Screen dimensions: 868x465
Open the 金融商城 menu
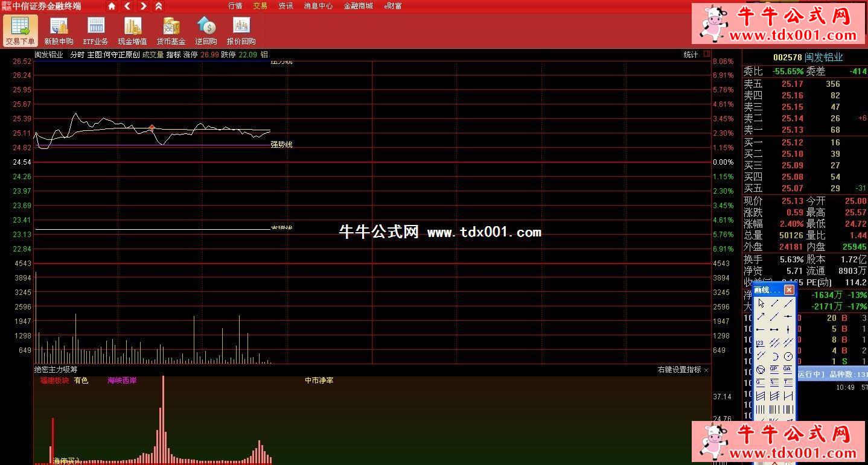(x=358, y=6)
